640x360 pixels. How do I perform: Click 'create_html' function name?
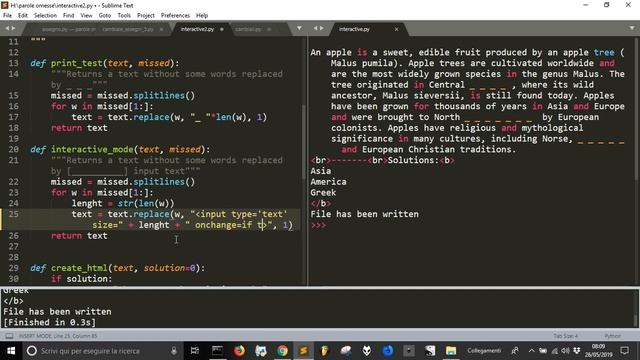pos(79,268)
